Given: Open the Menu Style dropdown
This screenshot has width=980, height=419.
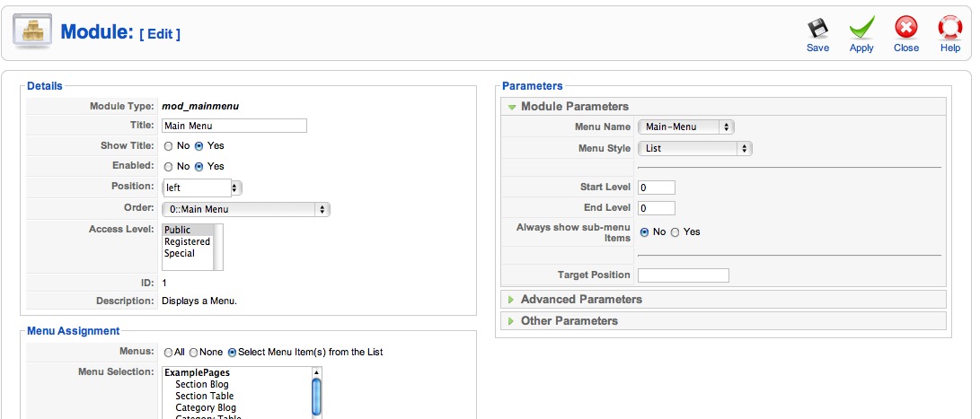Looking at the screenshot, I should 695,149.
